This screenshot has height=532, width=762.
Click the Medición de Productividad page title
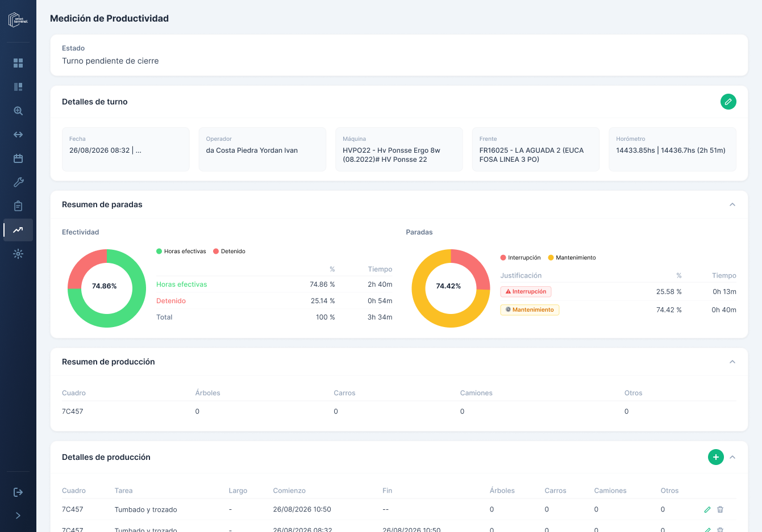[109, 18]
